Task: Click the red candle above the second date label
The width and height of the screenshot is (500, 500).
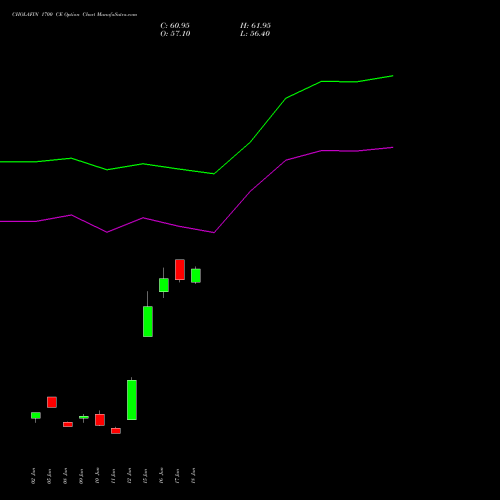Action: (x=52, y=402)
